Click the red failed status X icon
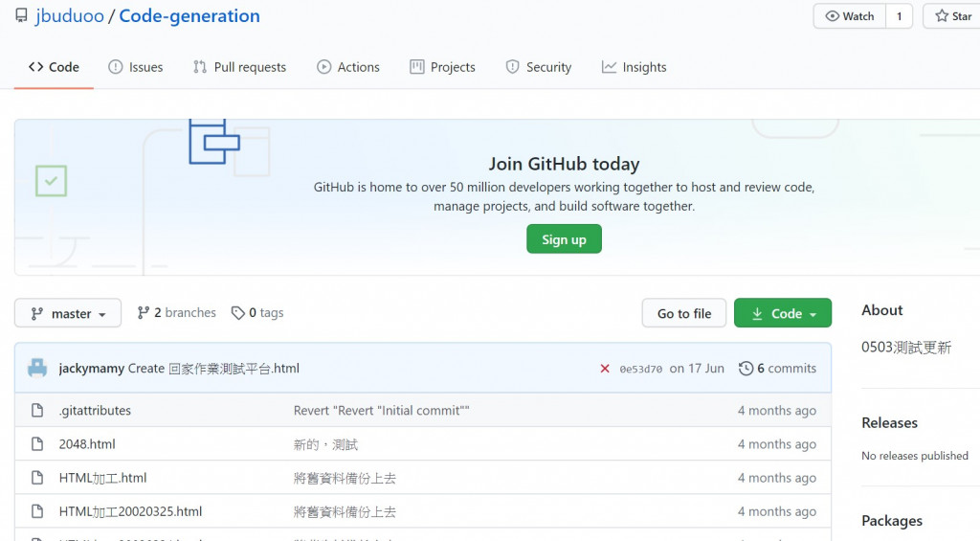The image size is (980, 541). click(605, 369)
